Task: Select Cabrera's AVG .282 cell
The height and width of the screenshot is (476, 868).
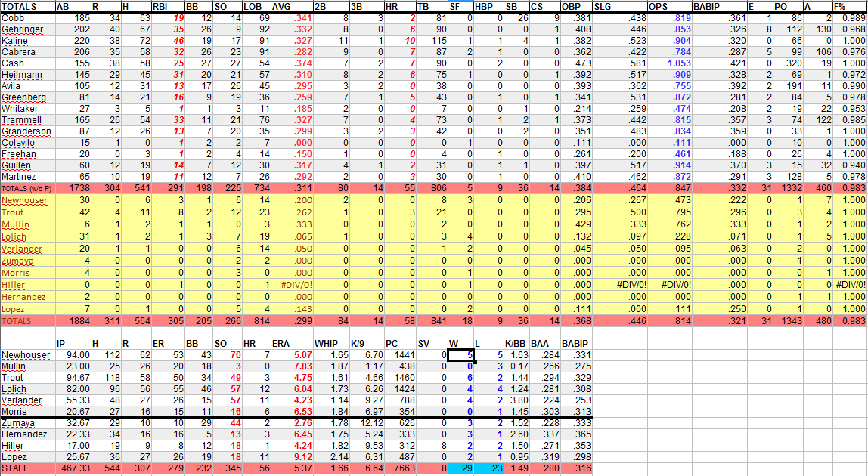Action: (x=292, y=52)
